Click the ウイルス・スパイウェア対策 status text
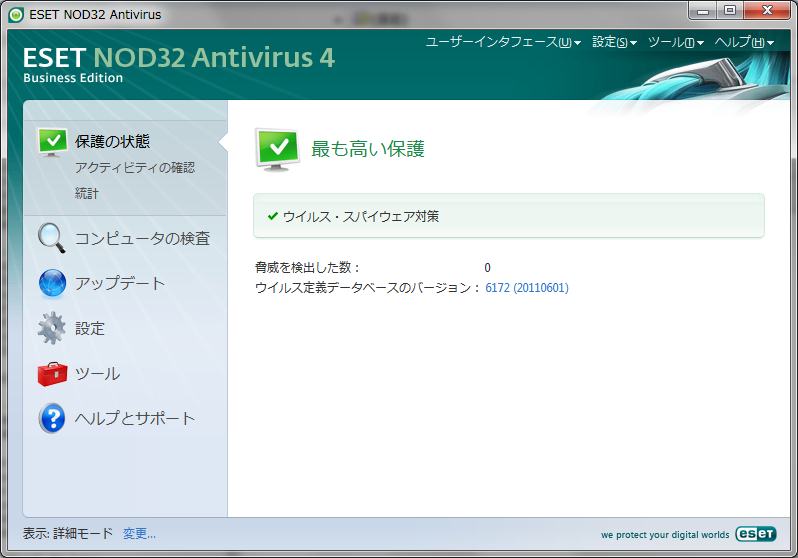This screenshot has width=798, height=558. click(361, 216)
